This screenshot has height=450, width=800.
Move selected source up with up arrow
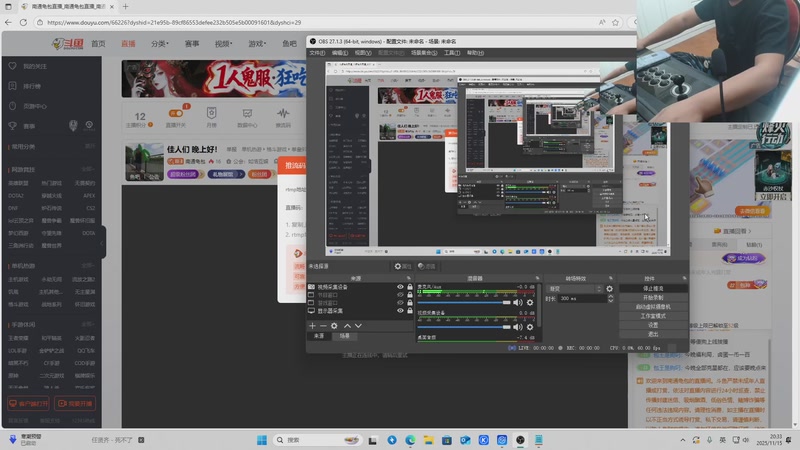tap(347, 326)
